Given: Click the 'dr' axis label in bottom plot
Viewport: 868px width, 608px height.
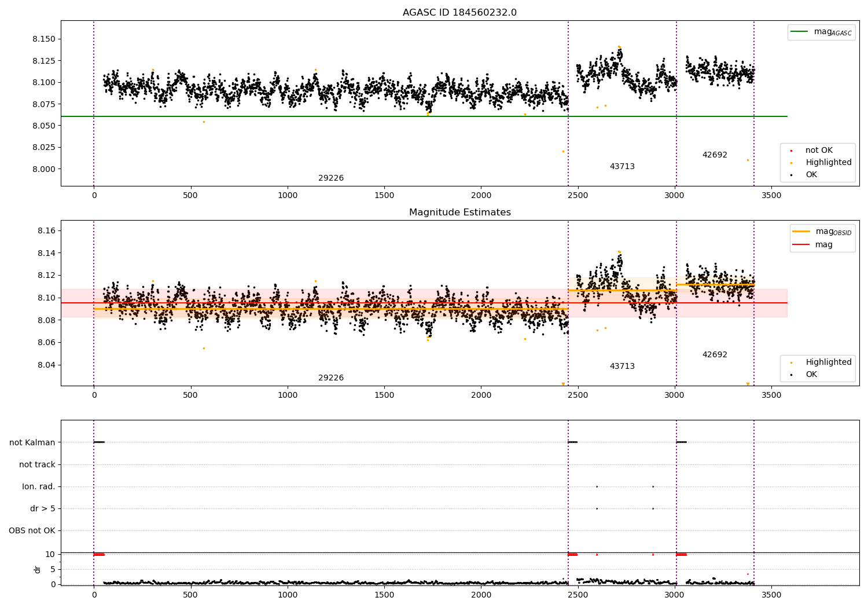Looking at the screenshot, I should click(x=38, y=569).
